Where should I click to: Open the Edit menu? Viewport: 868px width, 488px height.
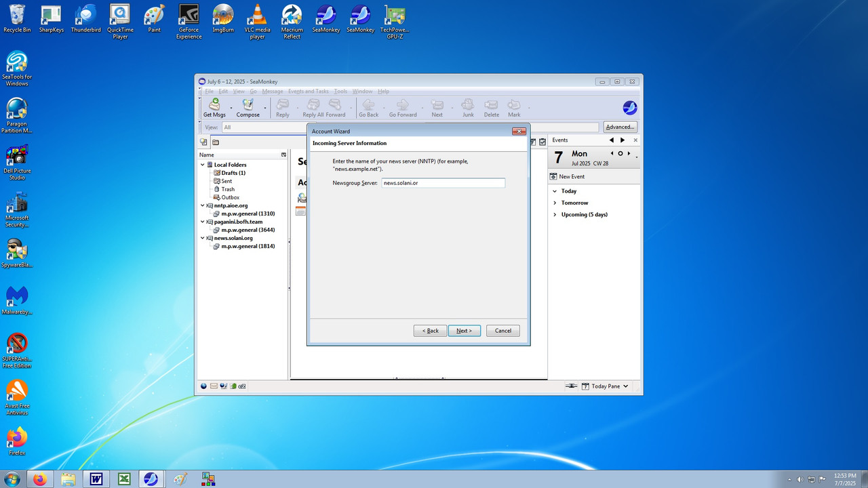click(223, 91)
